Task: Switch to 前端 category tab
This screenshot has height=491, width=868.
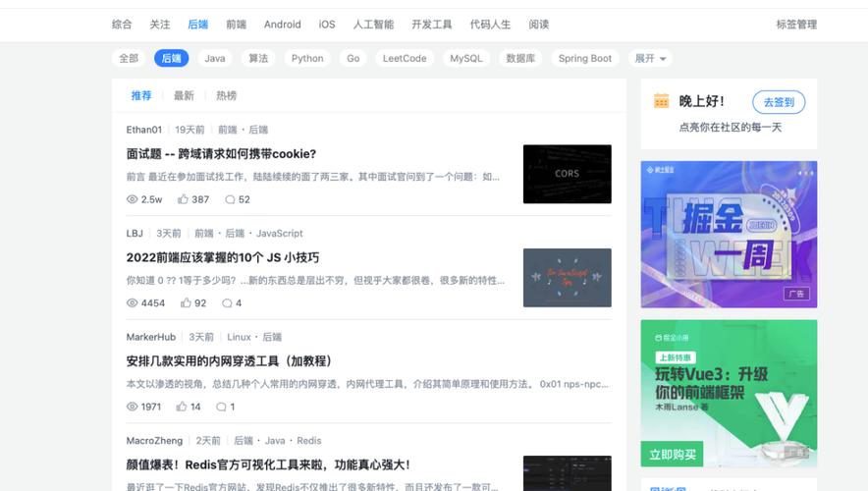Action: [237, 25]
